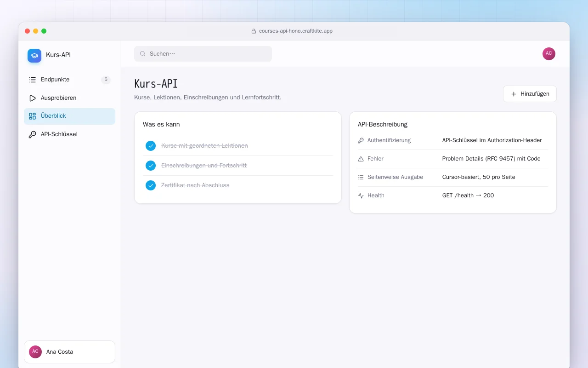
Task: Click the key icon beside Authentifizierung
Action: point(361,140)
